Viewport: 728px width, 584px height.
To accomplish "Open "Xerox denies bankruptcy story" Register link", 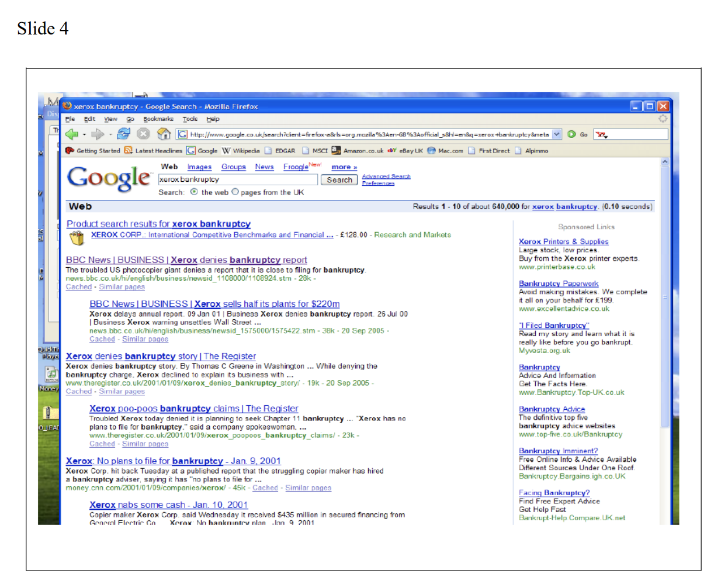I will click(x=161, y=356).
